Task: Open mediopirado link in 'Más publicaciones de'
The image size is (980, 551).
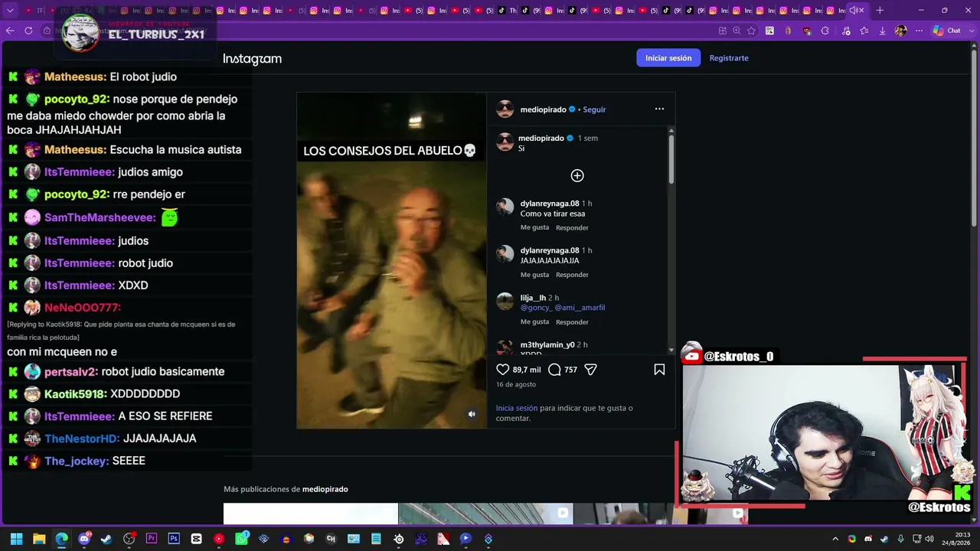Action: (x=325, y=489)
